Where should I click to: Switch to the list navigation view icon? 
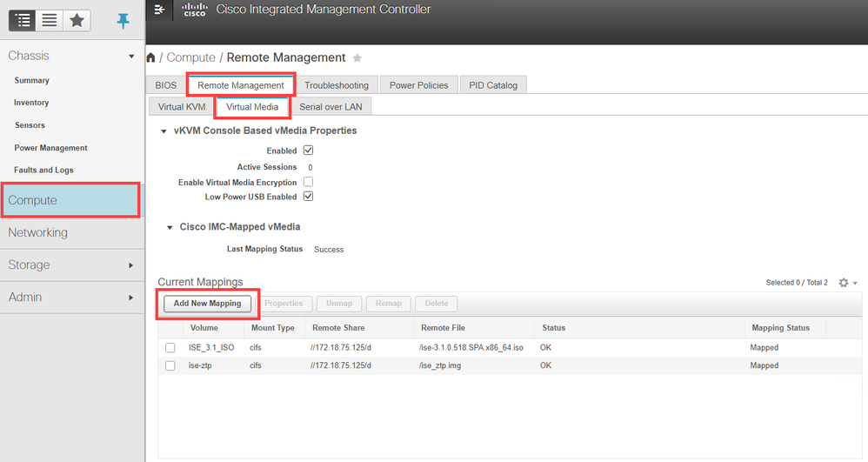(50, 21)
